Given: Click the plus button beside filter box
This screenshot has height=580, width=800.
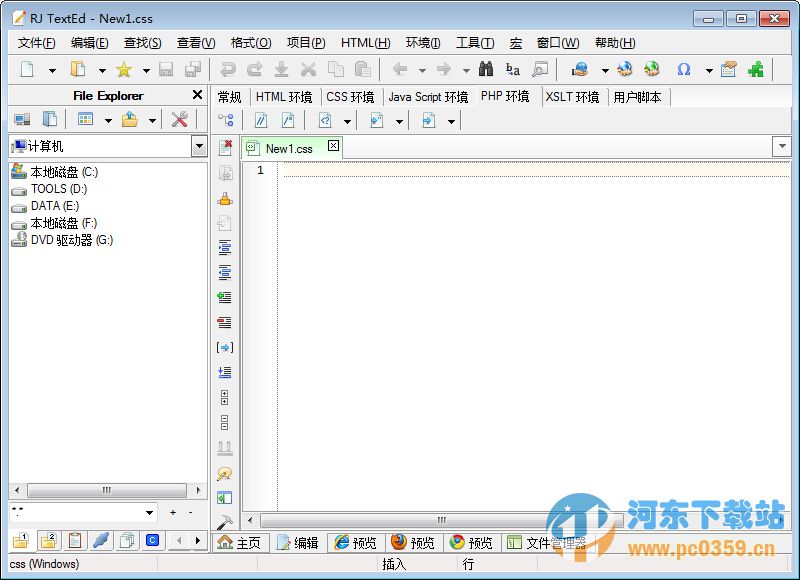Looking at the screenshot, I should pos(173,513).
